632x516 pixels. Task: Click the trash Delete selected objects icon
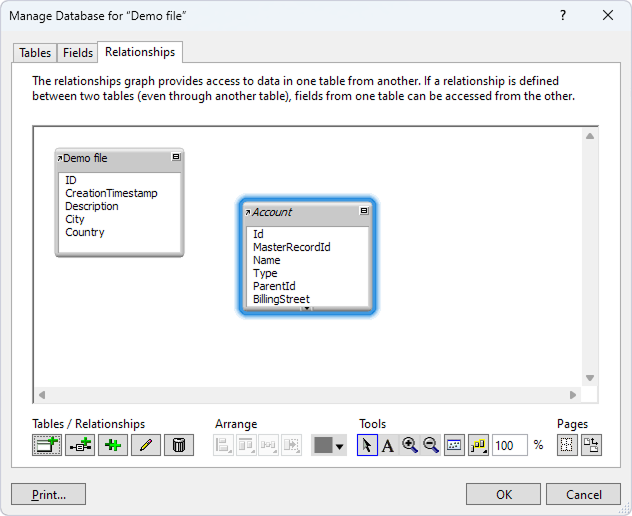(179, 445)
